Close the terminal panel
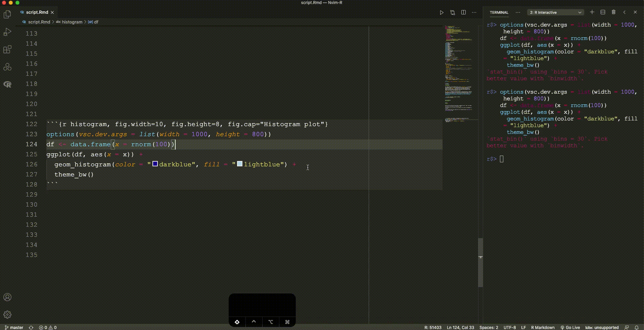This screenshot has width=644, height=330. pos(635,12)
